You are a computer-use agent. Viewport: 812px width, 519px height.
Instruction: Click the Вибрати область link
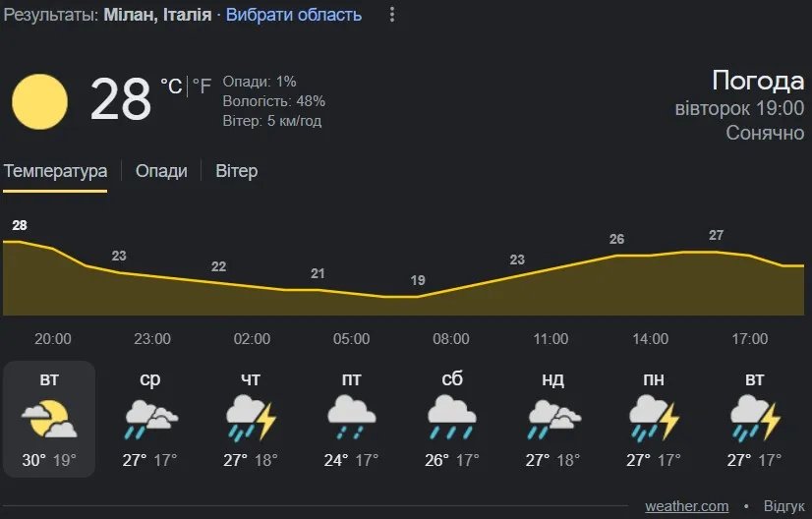294,15
